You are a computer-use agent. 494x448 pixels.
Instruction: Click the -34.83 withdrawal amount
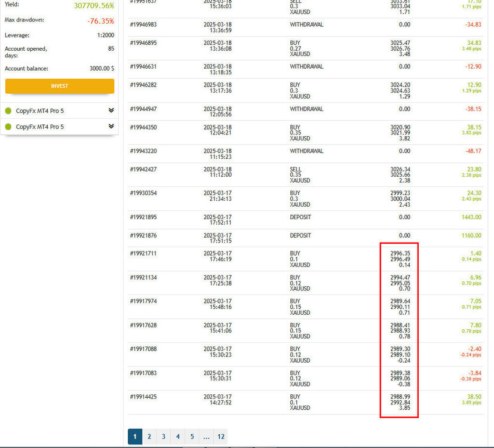coord(473,24)
